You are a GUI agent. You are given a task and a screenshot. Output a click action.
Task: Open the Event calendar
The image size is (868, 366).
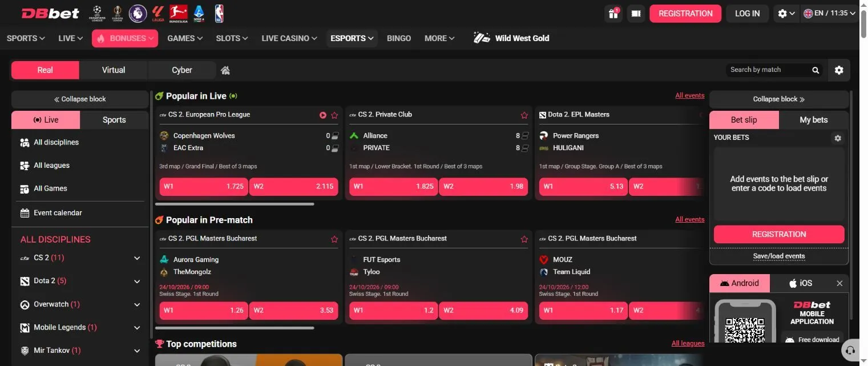(x=80, y=213)
